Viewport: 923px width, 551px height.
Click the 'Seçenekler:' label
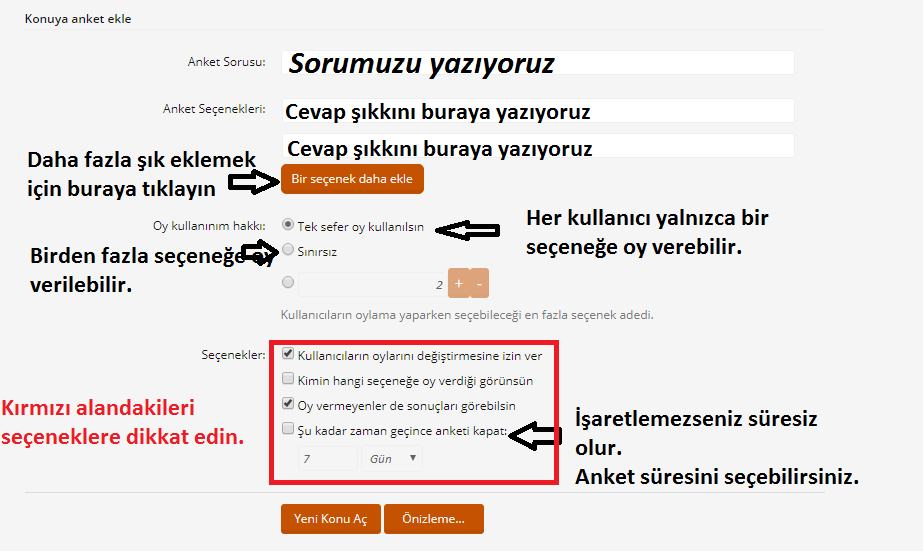coord(233,355)
